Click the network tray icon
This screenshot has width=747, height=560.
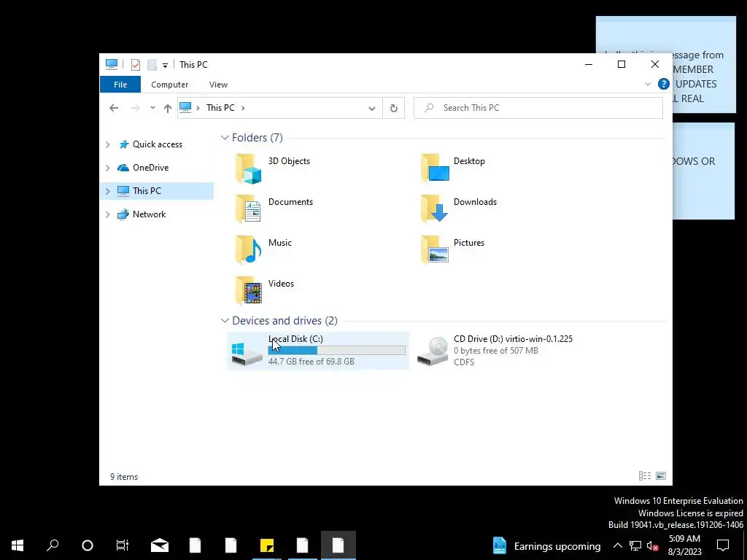[635, 545]
